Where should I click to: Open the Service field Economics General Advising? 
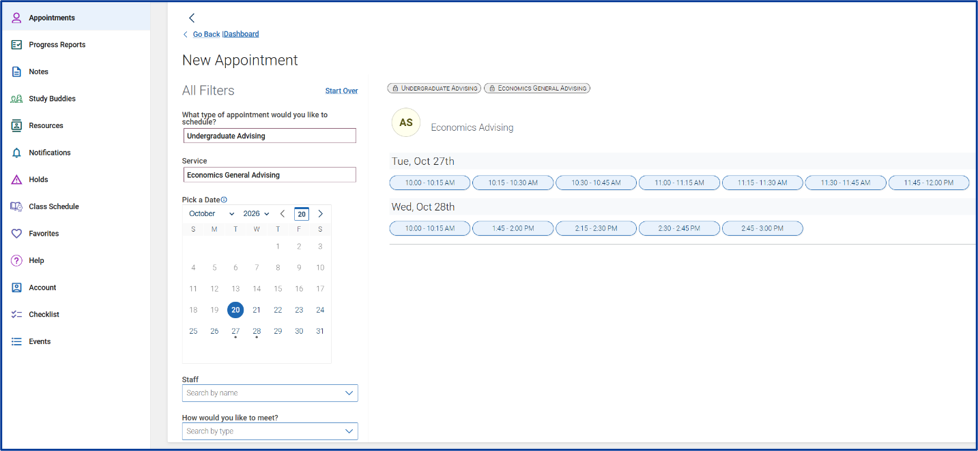[x=269, y=175]
